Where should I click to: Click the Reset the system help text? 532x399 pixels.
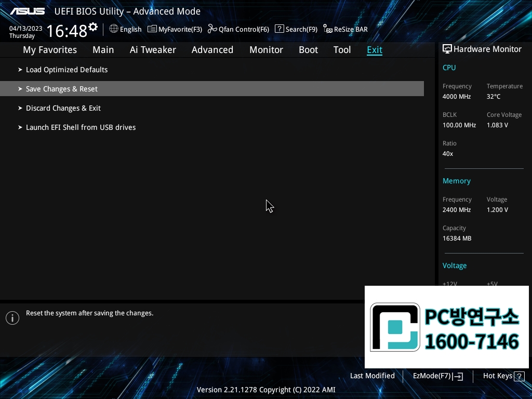pos(89,313)
